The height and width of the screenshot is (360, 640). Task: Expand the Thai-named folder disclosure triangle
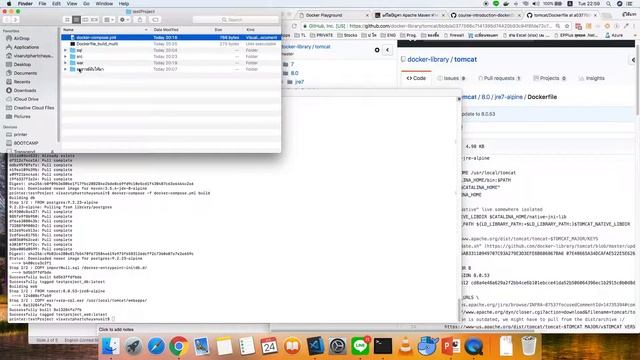click(x=65, y=69)
